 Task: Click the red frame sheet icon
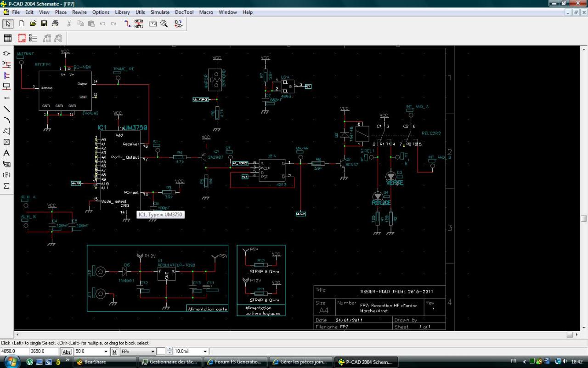pyautogui.click(x=22, y=38)
